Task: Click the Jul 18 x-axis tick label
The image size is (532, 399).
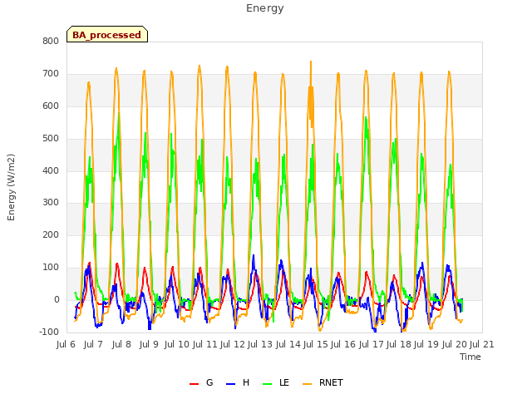Action: click(399, 344)
